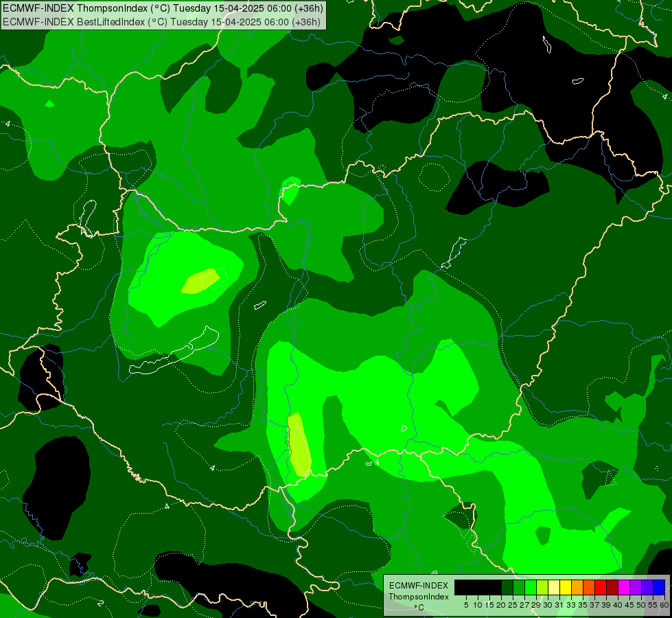
Task: Click the legend value label 15
Action: click(x=489, y=605)
